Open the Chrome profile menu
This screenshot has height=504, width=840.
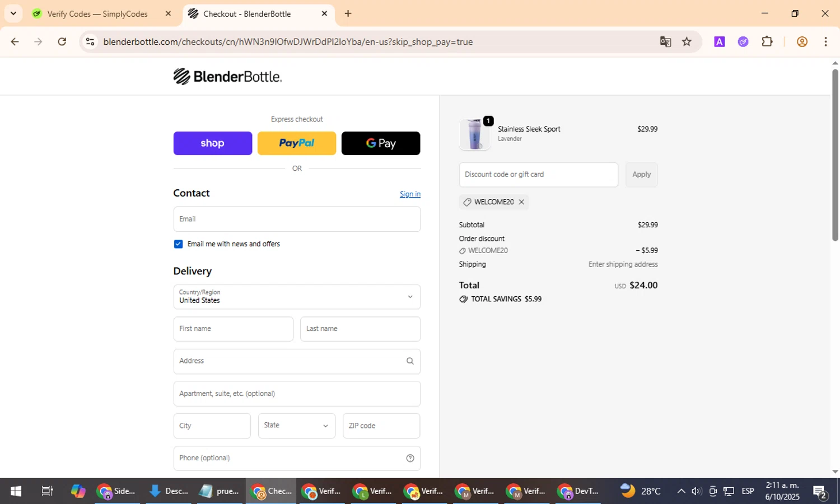click(x=802, y=42)
